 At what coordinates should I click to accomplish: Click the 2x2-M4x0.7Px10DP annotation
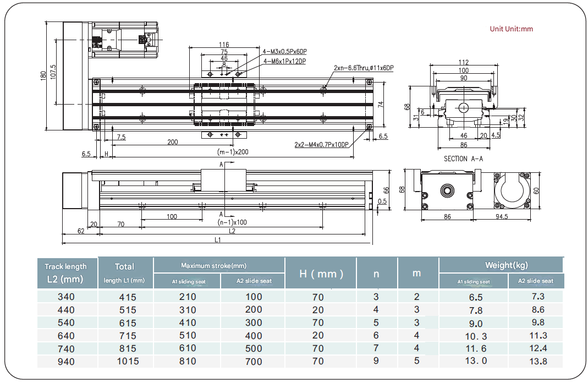pyautogui.click(x=321, y=145)
